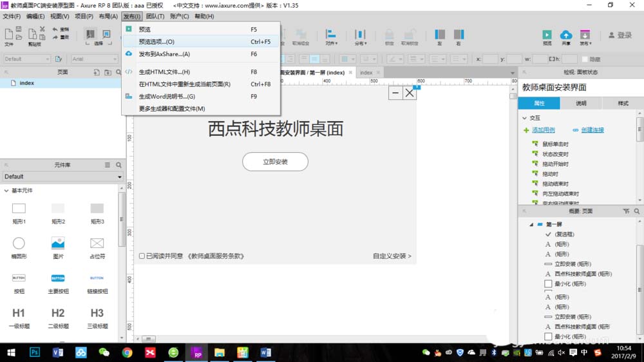The height and width of the screenshot is (362, 644).
Task: Collapse the Interactions (交互) section
Action: 524,118
